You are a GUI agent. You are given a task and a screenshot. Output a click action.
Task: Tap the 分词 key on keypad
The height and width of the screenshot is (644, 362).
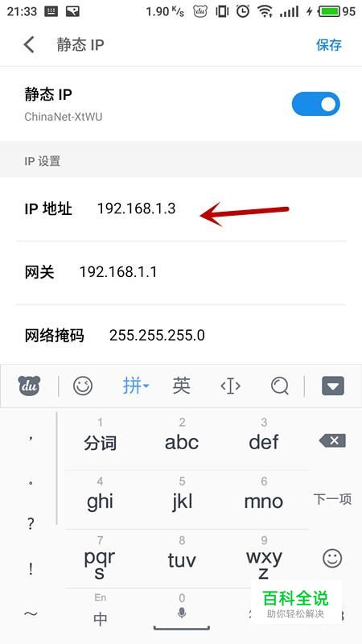pyautogui.click(x=100, y=436)
